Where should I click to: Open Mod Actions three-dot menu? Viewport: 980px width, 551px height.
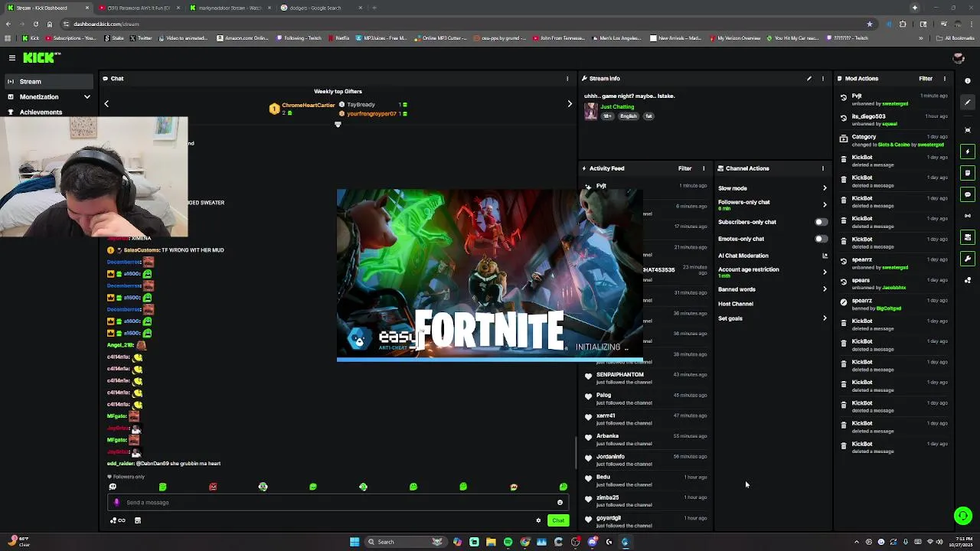tap(944, 78)
